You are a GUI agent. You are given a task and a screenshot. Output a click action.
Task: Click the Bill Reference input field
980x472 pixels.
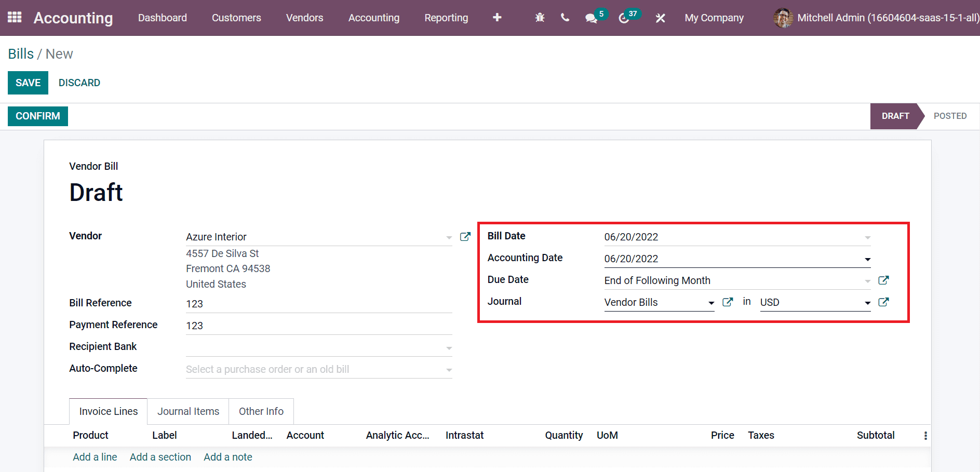(318, 304)
